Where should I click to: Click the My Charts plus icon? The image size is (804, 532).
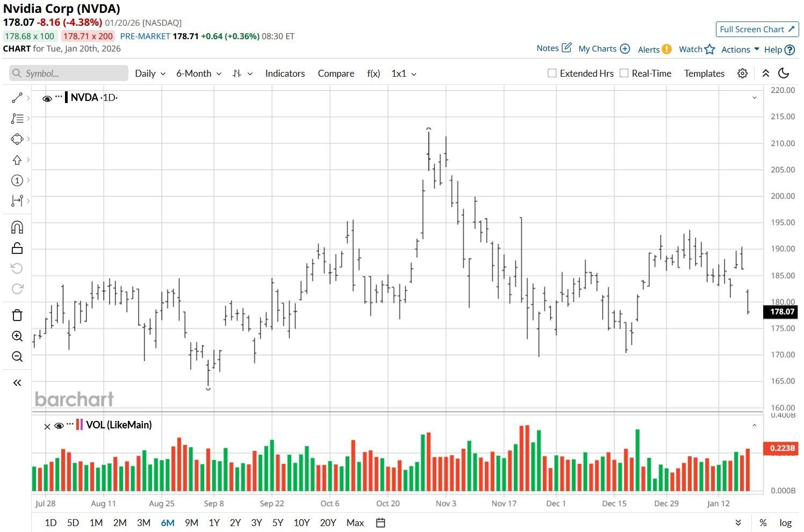click(x=625, y=48)
